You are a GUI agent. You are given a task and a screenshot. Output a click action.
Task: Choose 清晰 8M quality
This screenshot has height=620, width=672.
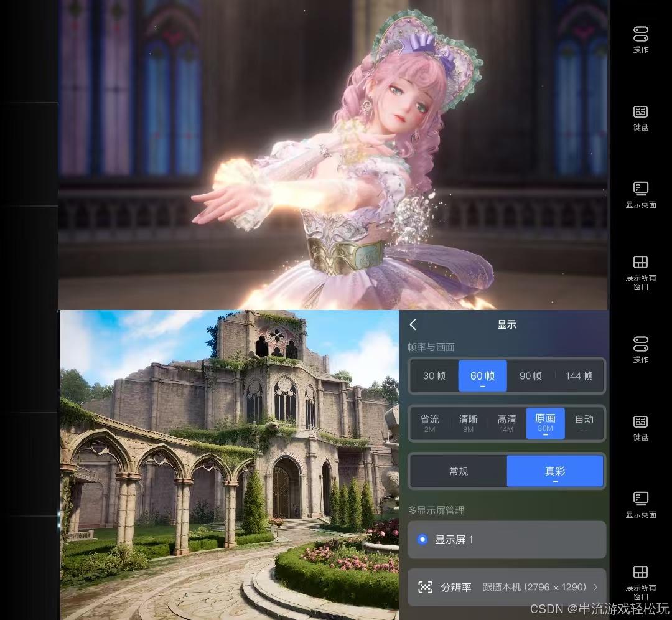[x=468, y=423]
